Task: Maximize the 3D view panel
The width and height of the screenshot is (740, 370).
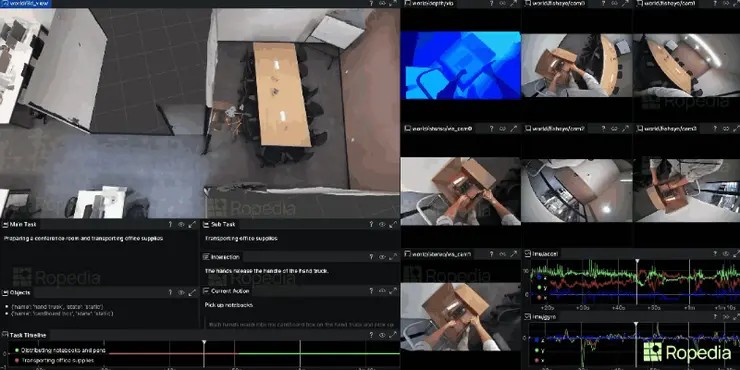Action: (393, 3)
